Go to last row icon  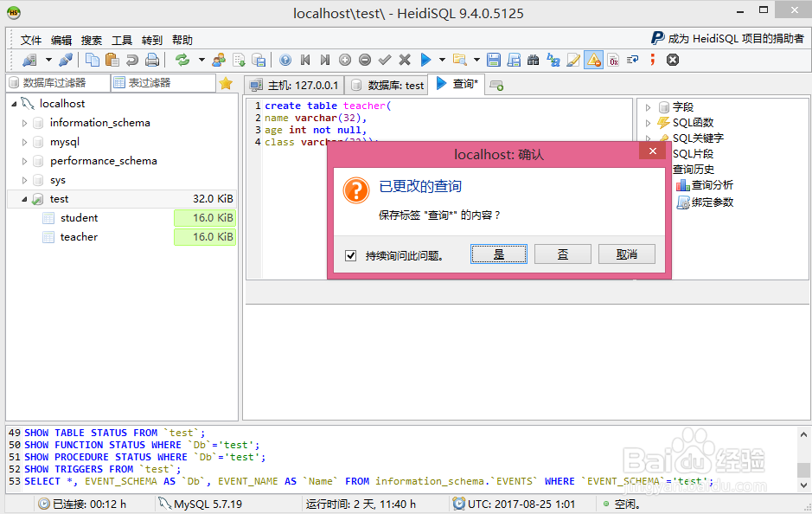pos(324,60)
